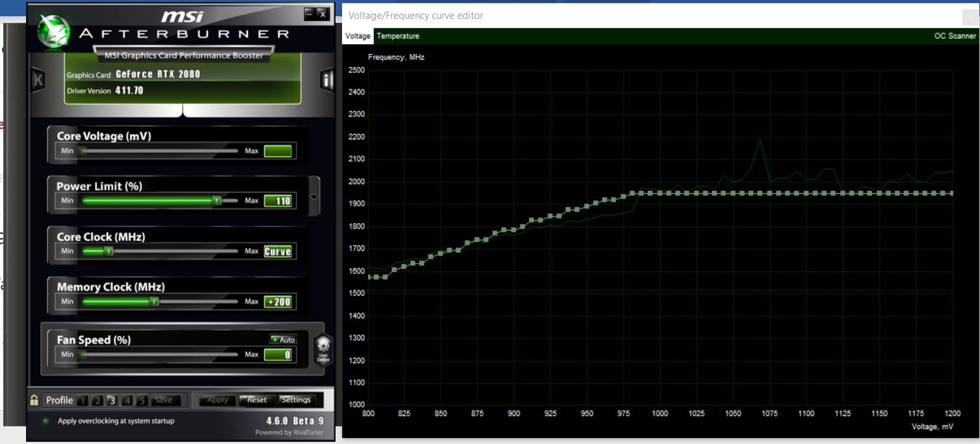Click the Voltage/Frequency curve editor title
The height and width of the screenshot is (444, 980).
416,16
